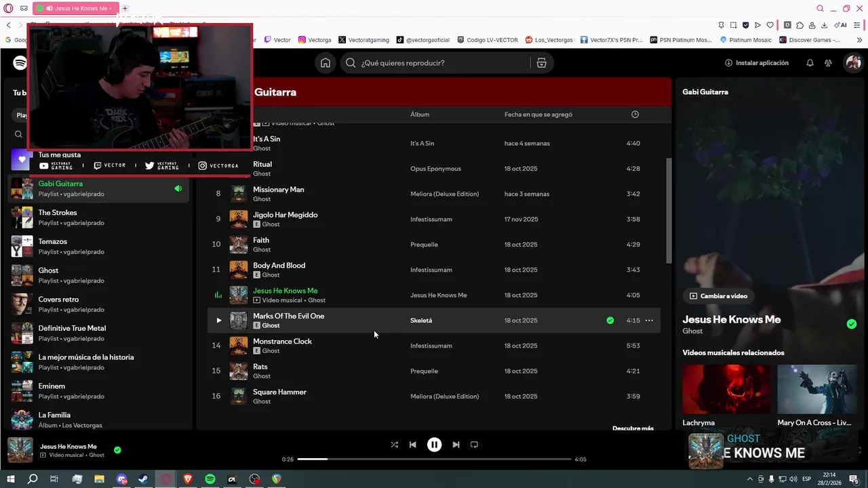Open Ghost playlist in sidebar

click(98, 275)
